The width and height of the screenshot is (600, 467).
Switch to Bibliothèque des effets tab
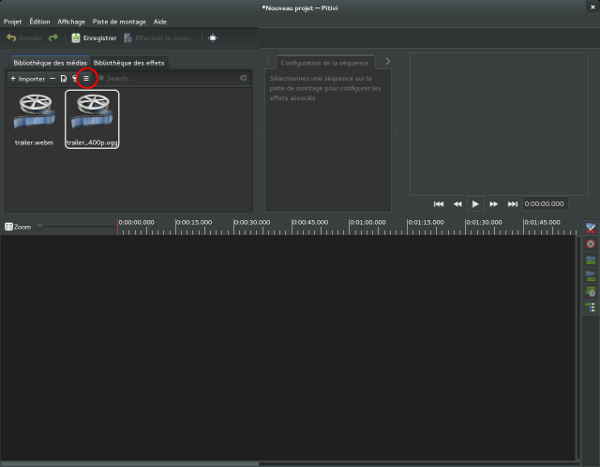[129, 63]
